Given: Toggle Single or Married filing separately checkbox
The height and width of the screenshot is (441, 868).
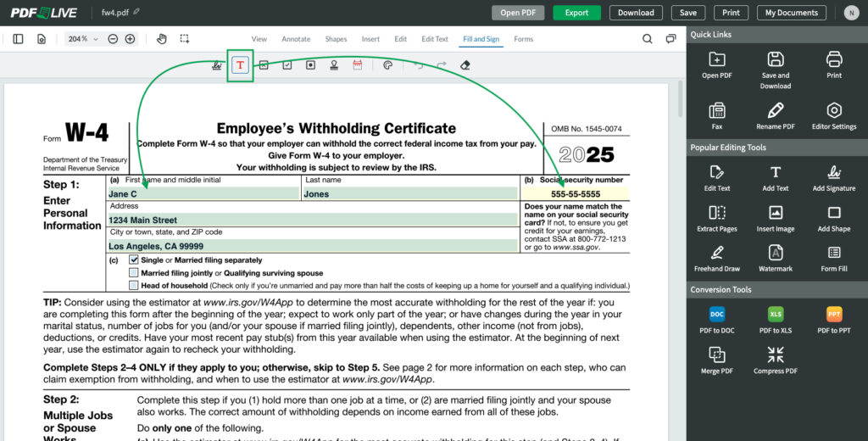Looking at the screenshot, I should point(133,260).
